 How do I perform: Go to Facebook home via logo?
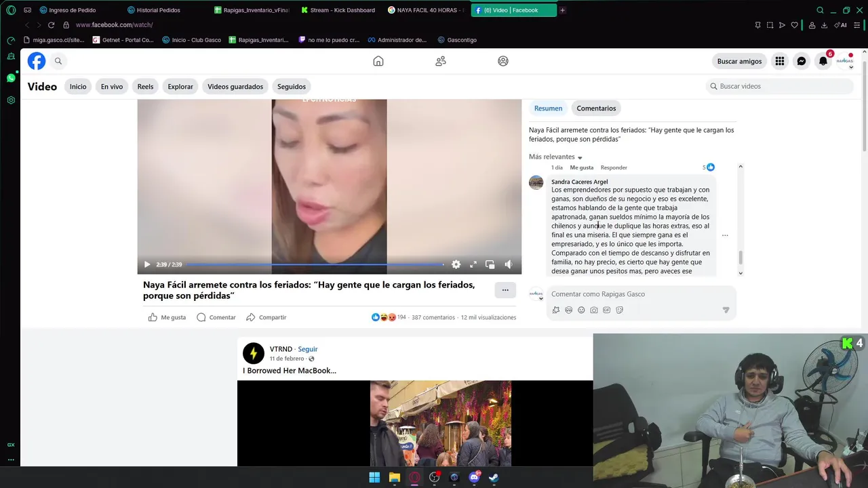pyautogui.click(x=37, y=61)
